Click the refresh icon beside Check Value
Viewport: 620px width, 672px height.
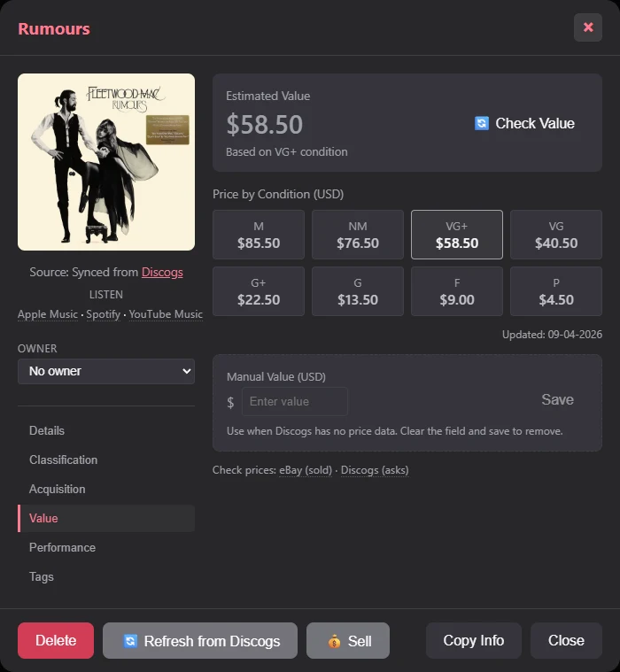click(x=482, y=123)
